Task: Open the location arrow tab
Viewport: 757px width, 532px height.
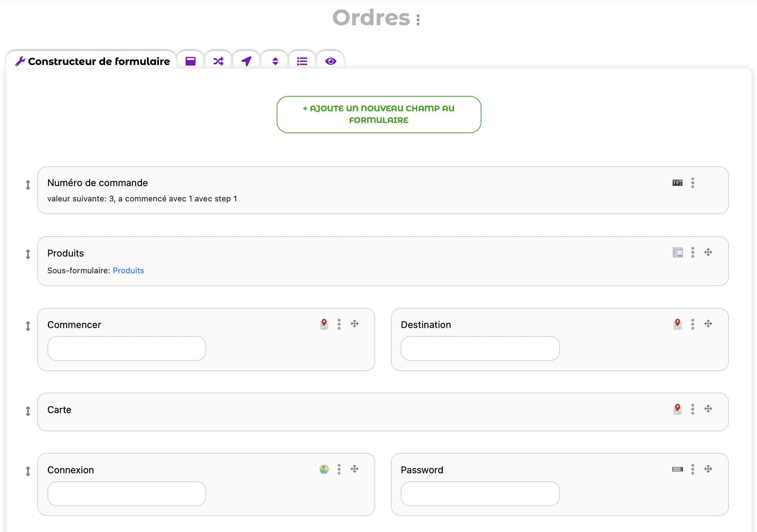Action: click(x=246, y=61)
